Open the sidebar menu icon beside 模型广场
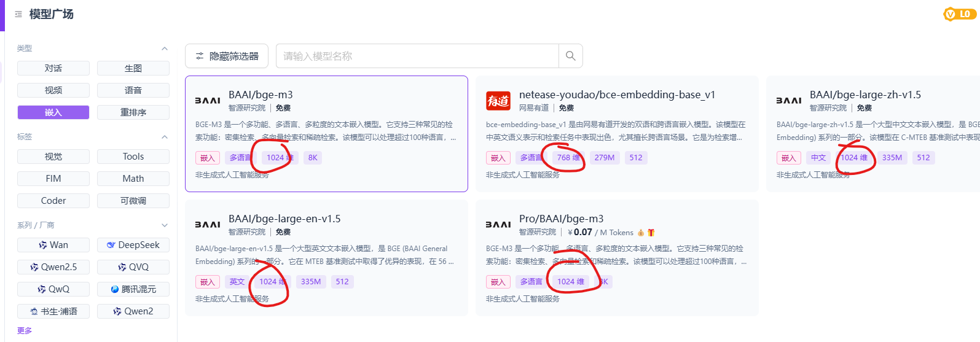The width and height of the screenshot is (980, 342). (18, 14)
